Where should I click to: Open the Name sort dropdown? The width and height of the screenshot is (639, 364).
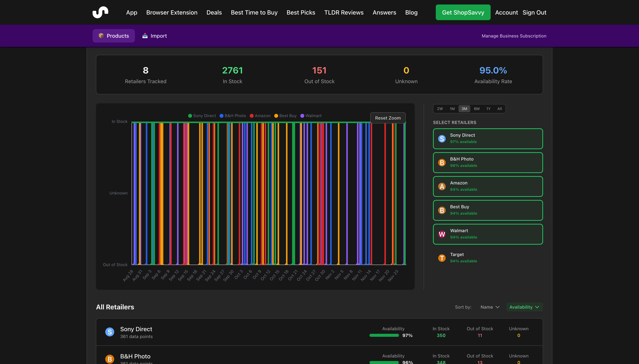(x=489, y=307)
